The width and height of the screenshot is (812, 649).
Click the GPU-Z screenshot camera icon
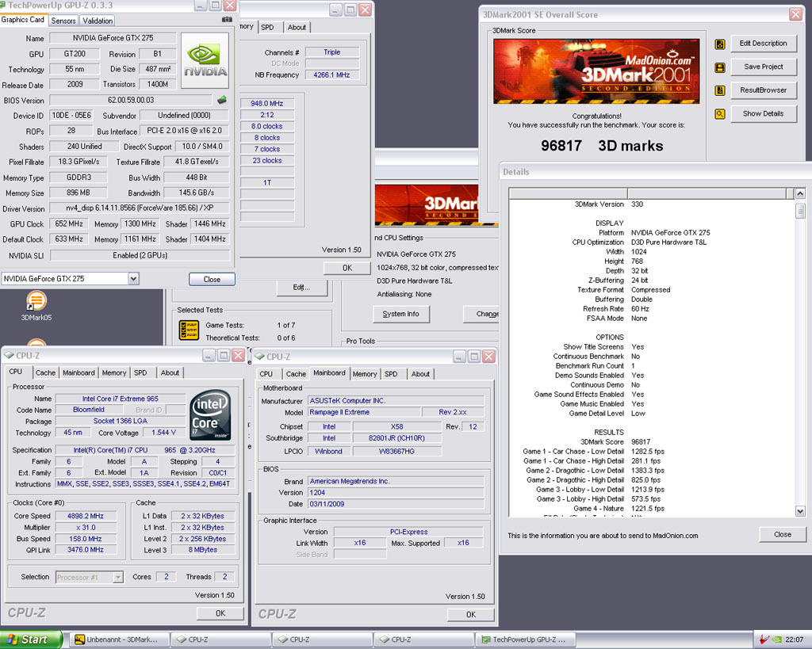[x=227, y=20]
